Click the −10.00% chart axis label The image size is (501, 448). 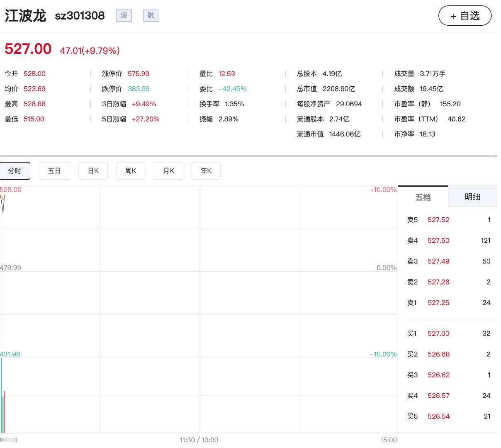383,354
